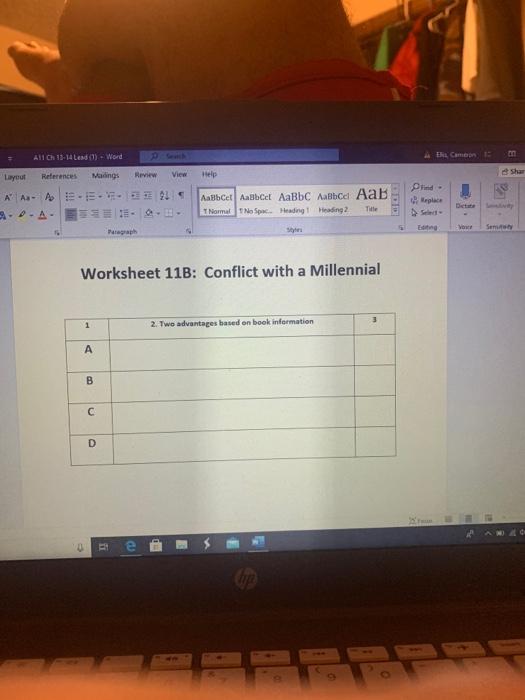Justify the paragraph text

(107, 214)
